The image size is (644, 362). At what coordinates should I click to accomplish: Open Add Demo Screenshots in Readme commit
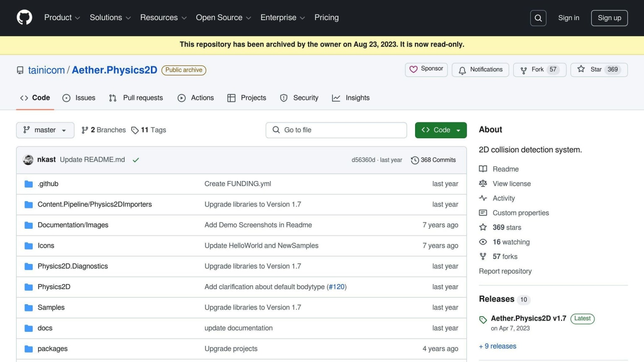coord(258,225)
